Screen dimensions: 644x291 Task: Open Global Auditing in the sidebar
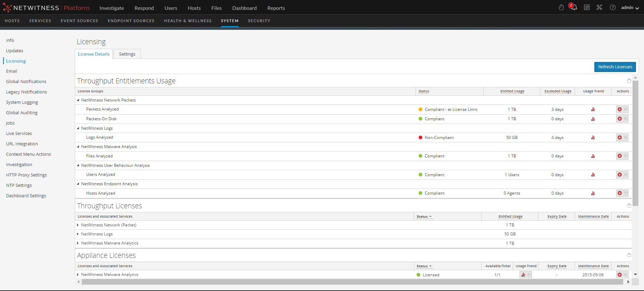point(22,113)
